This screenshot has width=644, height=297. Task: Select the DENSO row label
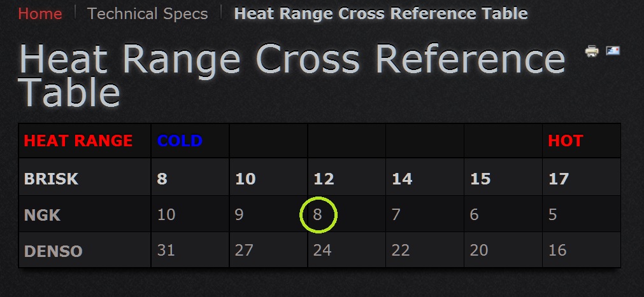[53, 251]
